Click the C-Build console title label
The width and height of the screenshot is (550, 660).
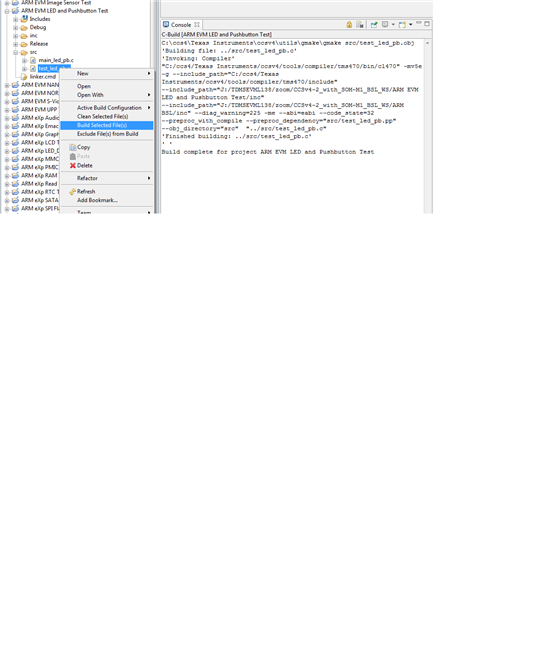coord(217,35)
